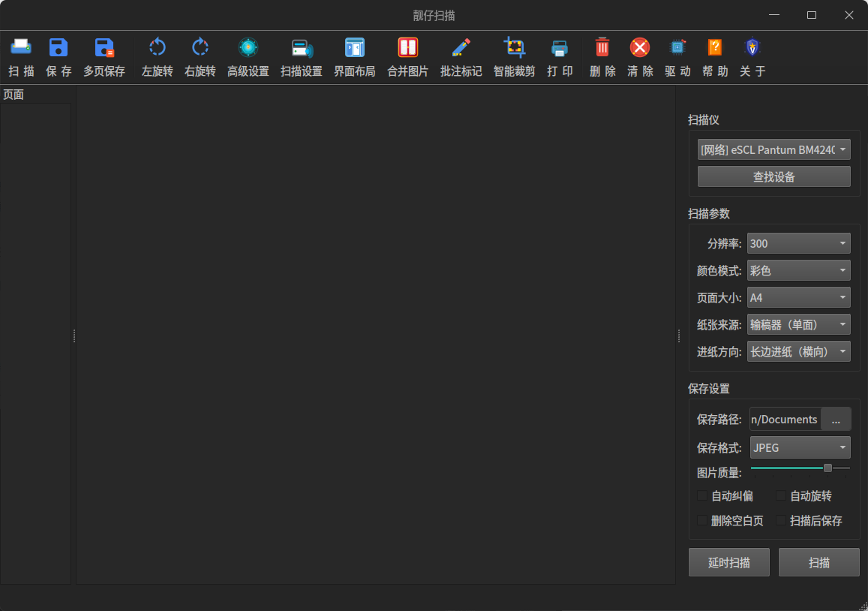The width and height of the screenshot is (868, 611).
Task: Click the 查找设备 find device button
Action: (774, 176)
